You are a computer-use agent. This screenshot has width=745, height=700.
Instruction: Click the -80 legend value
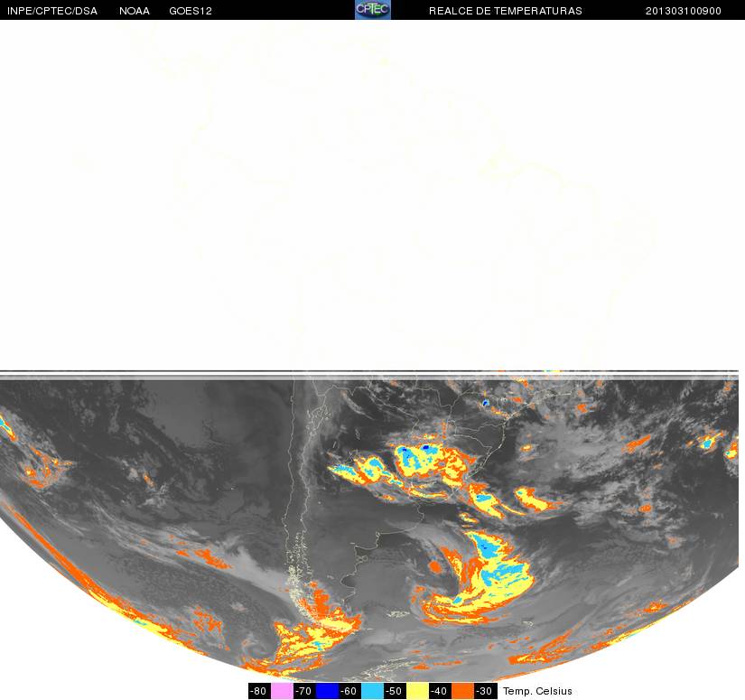pyautogui.click(x=259, y=691)
